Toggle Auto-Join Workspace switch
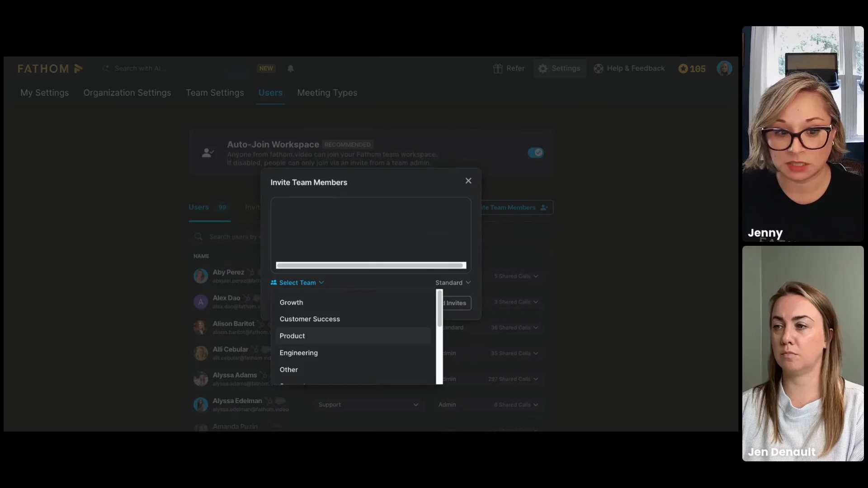Viewport: 868px width, 488px height. pyautogui.click(x=536, y=153)
